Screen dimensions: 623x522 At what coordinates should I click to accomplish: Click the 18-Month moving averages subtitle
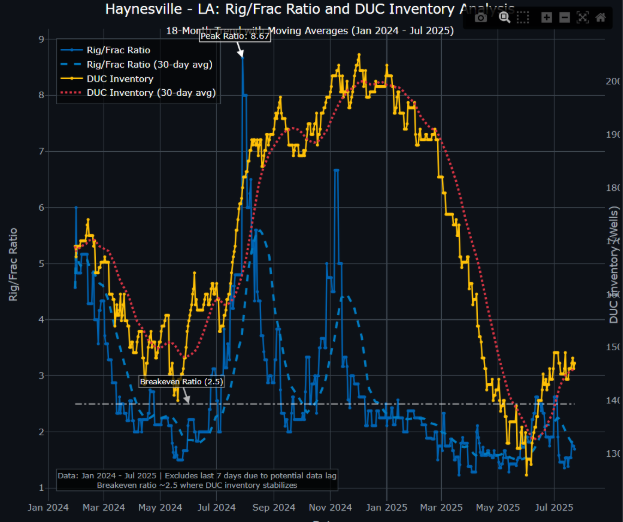point(310,31)
